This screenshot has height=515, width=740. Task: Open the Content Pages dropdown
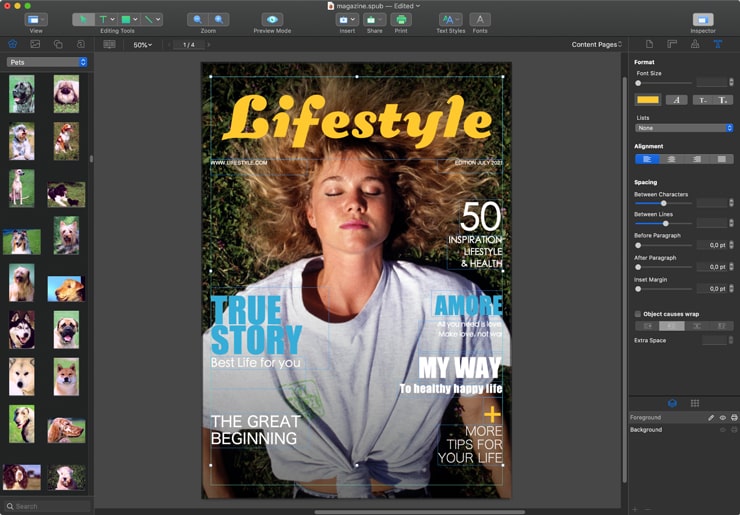pyautogui.click(x=597, y=44)
